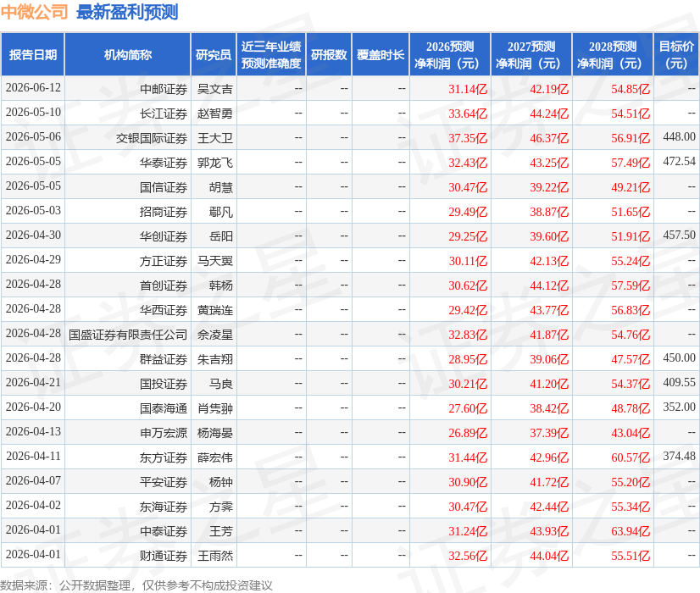
Task: Select the 目标价 column header
Action: click(x=676, y=54)
